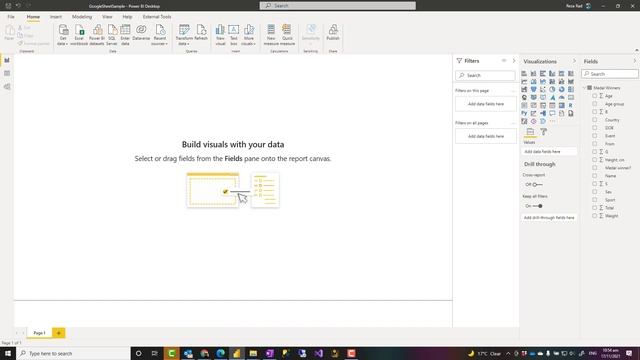This screenshot has width=640, height=360.
Task: Show the visual Fields well icon
Action: (x=530, y=132)
